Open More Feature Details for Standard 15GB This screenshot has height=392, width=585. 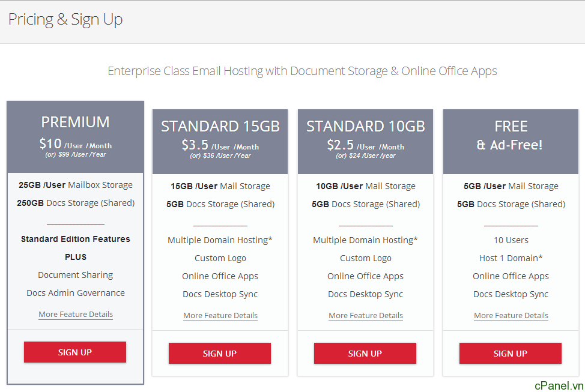click(220, 316)
